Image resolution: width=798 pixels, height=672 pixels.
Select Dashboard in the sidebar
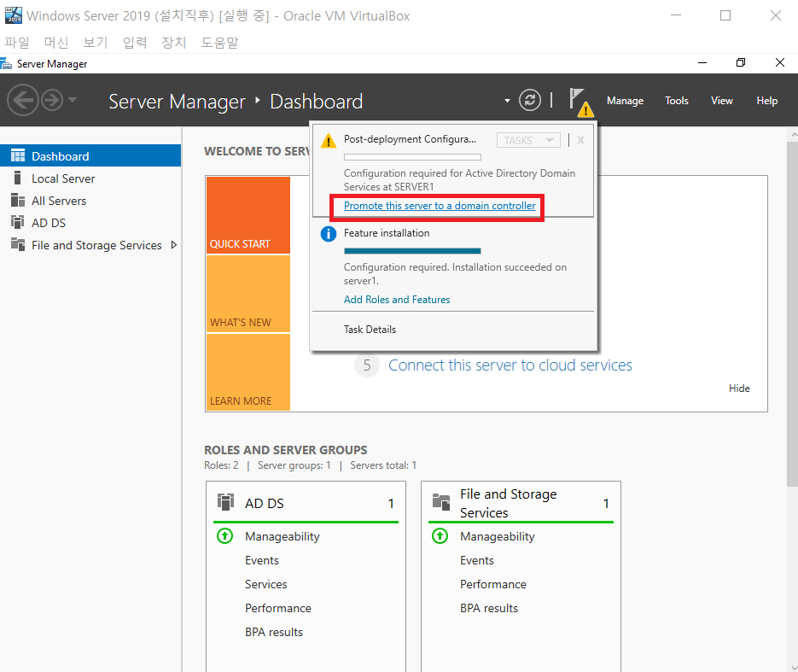coord(90,155)
